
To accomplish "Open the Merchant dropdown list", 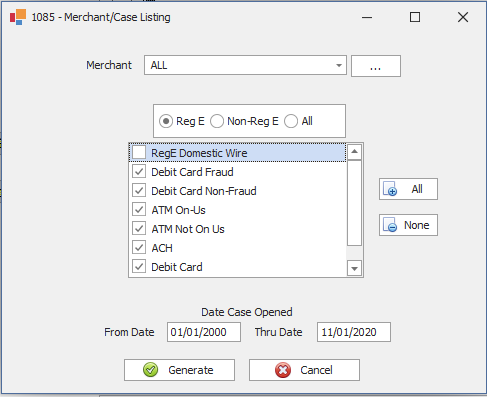I will click(x=339, y=65).
